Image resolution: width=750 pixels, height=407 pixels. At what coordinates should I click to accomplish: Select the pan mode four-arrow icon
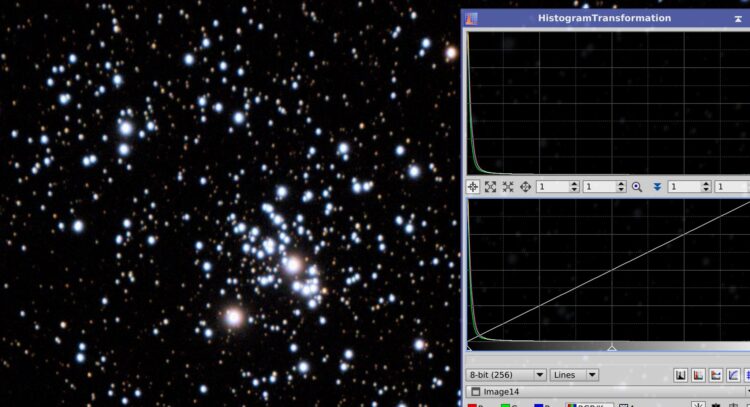point(526,187)
